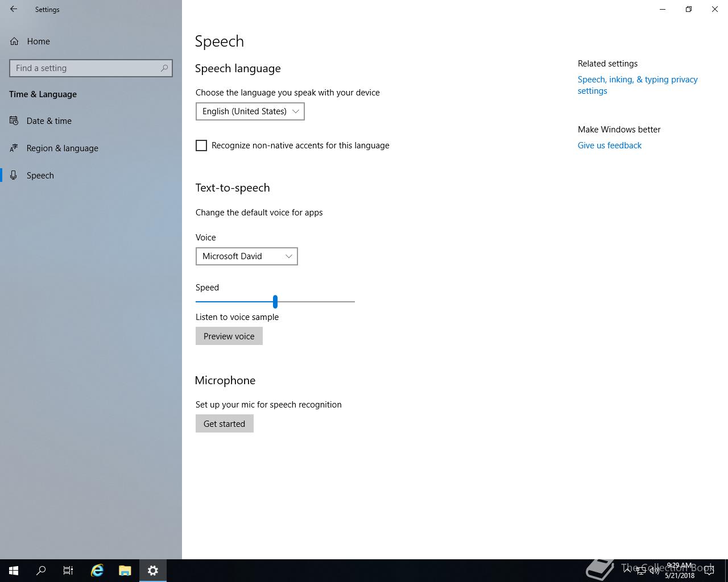This screenshot has height=582, width=728.
Task: Expand the Voice dropdown showing Microsoft David
Action: click(246, 256)
